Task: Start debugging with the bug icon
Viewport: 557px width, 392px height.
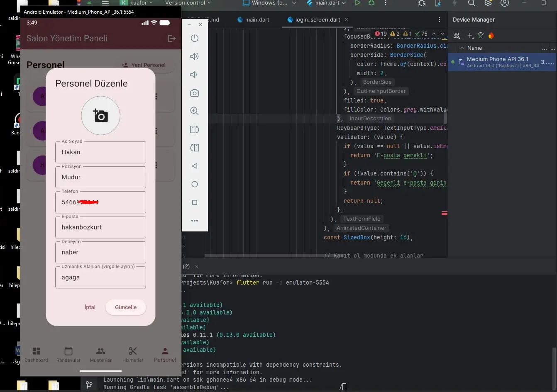Action: tap(371, 3)
